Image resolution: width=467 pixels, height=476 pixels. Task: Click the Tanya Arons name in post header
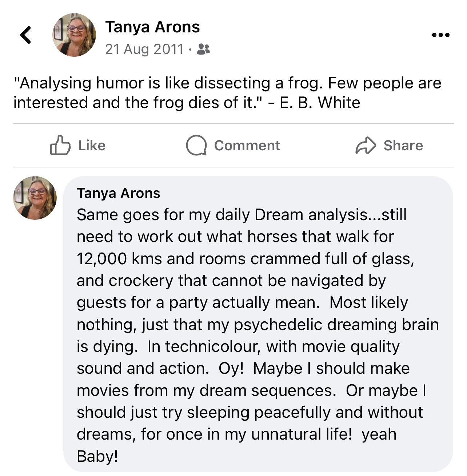[x=152, y=27]
